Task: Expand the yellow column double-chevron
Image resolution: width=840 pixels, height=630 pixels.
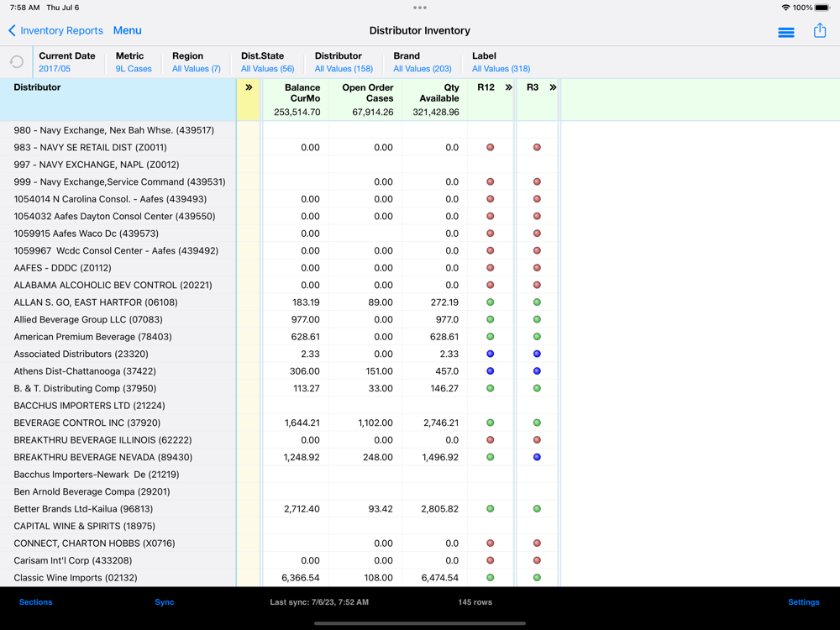Action: click(249, 87)
